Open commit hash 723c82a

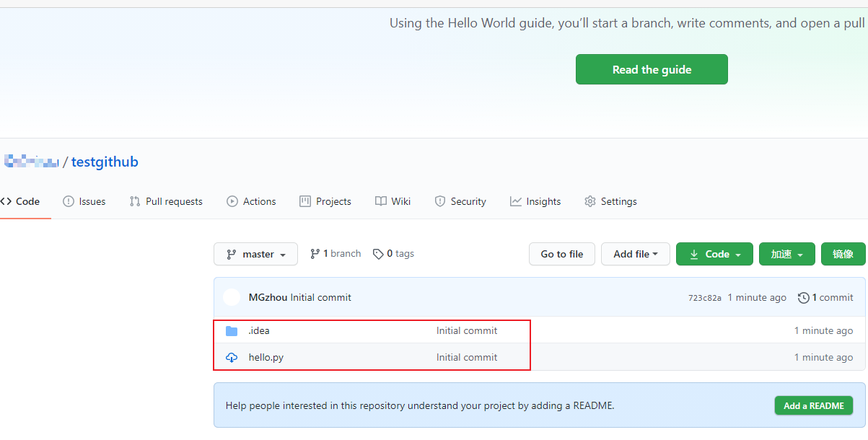tap(705, 297)
